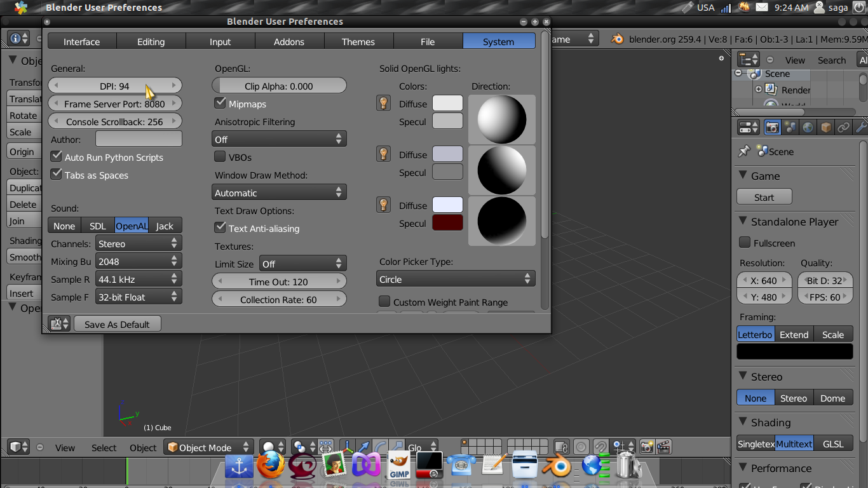The image size is (868, 488).
Task: Open the Object Mode dropdown
Action: click(208, 447)
